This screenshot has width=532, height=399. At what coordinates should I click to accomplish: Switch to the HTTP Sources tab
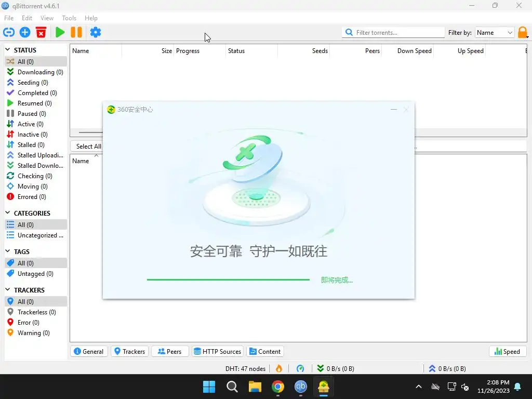click(x=218, y=352)
